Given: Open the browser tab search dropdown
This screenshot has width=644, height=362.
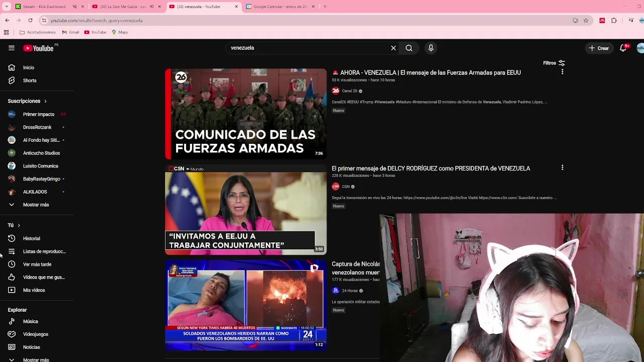Looking at the screenshot, I should coord(7,7).
